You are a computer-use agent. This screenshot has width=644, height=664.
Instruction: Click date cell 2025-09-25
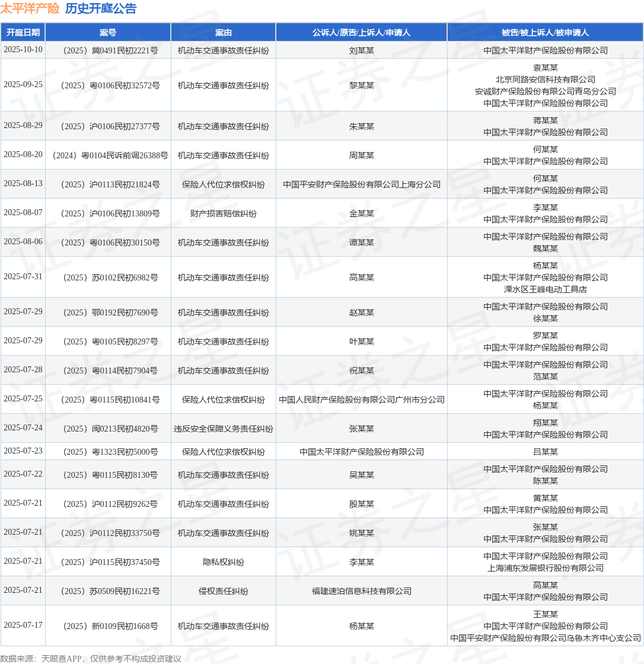pyautogui.click(x=23, y=85)
